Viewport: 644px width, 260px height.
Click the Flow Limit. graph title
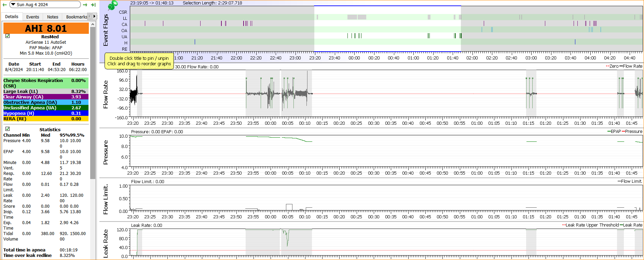click(106, 200)
